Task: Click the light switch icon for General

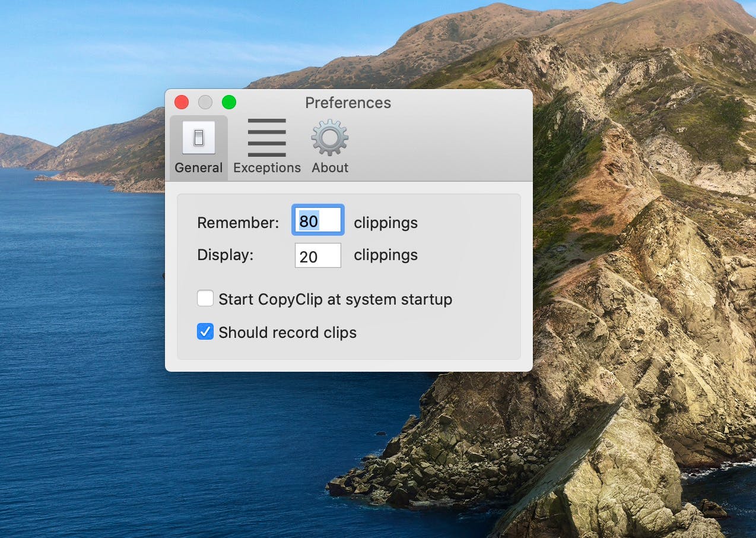Action: 198,138
